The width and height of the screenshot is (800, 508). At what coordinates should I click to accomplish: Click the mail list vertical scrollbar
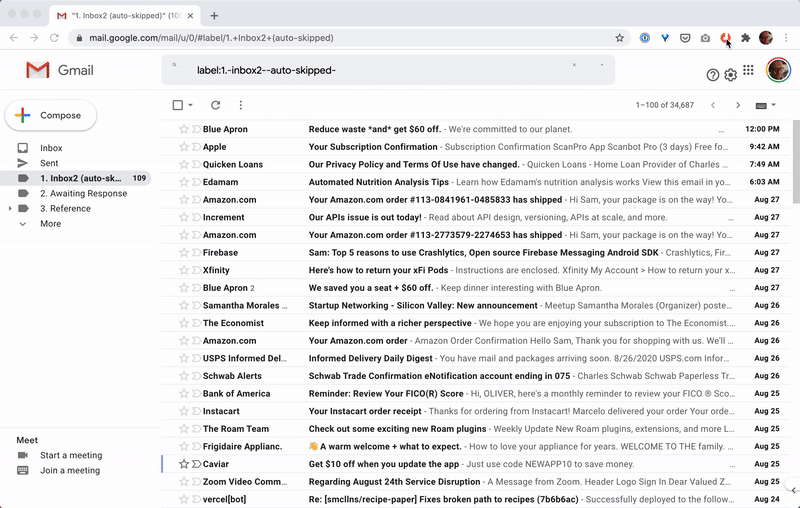click(795, 161)
